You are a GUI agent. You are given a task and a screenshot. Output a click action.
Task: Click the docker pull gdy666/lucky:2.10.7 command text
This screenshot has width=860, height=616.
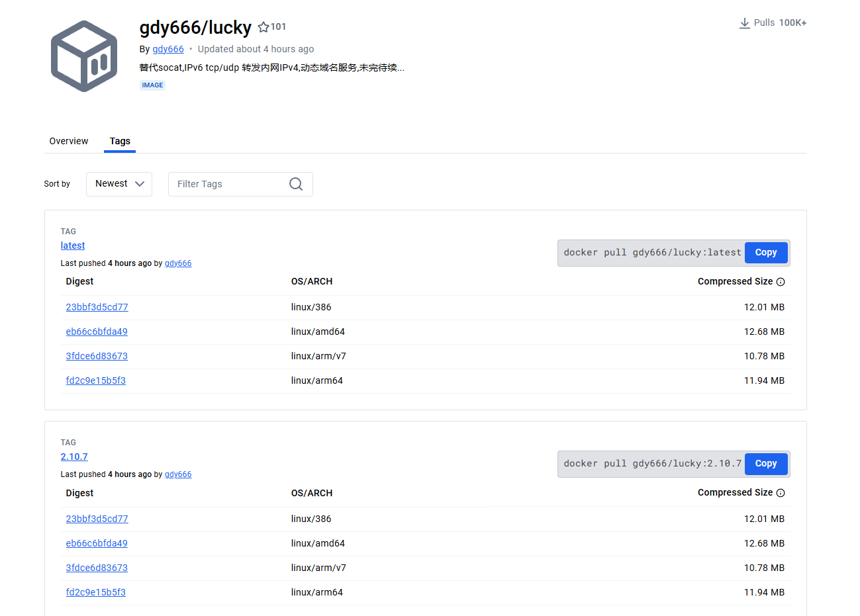point(652,464)
